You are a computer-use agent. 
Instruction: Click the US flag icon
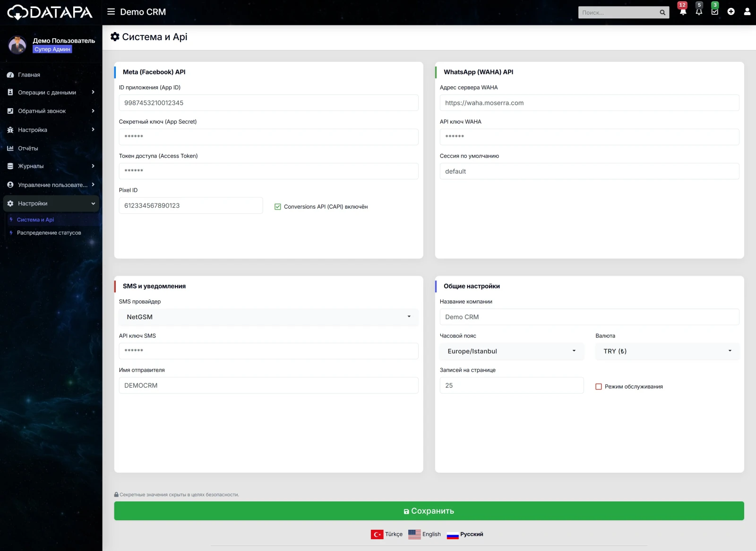coord(414,534)
